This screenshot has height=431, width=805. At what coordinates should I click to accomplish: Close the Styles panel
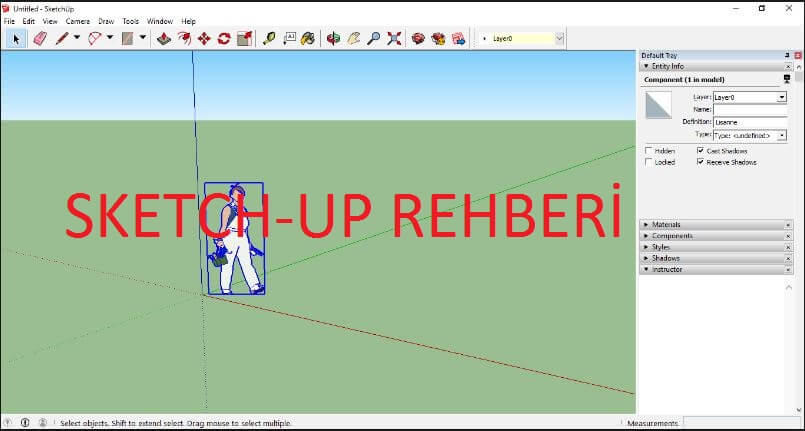point(788,247)
